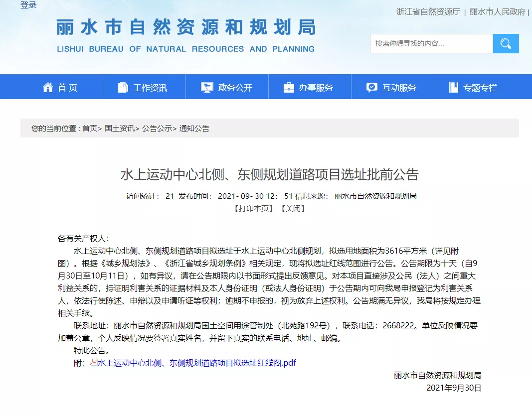This screenshot has height=415, width=532.
Task: Go to the 专题专栏 menu section
Action: tap(480, 88)
